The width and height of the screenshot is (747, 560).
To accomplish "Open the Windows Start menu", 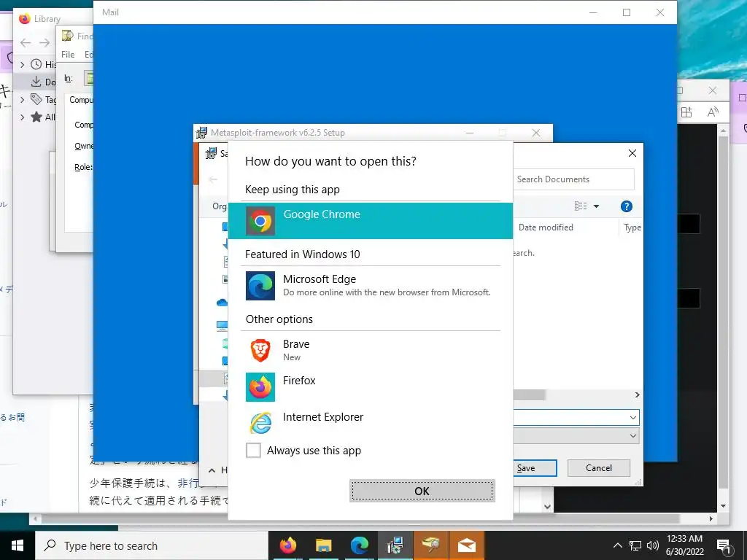I will point(18,545).
